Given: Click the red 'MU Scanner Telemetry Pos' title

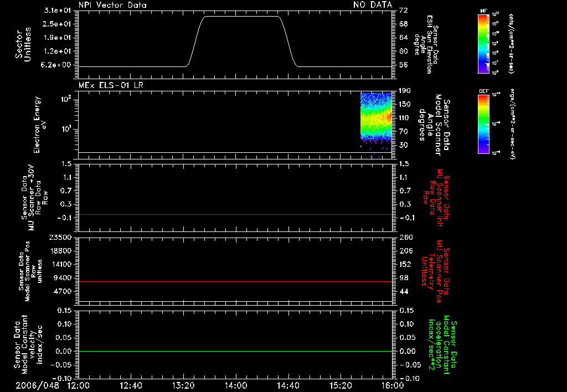Looking at the screenshot, I should click(435, 271).
